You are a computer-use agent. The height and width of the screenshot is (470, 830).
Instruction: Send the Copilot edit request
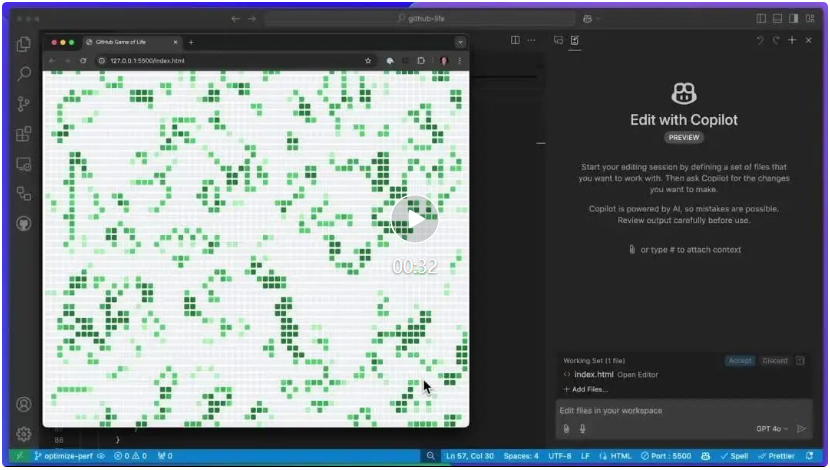click(x=801, y=429)
